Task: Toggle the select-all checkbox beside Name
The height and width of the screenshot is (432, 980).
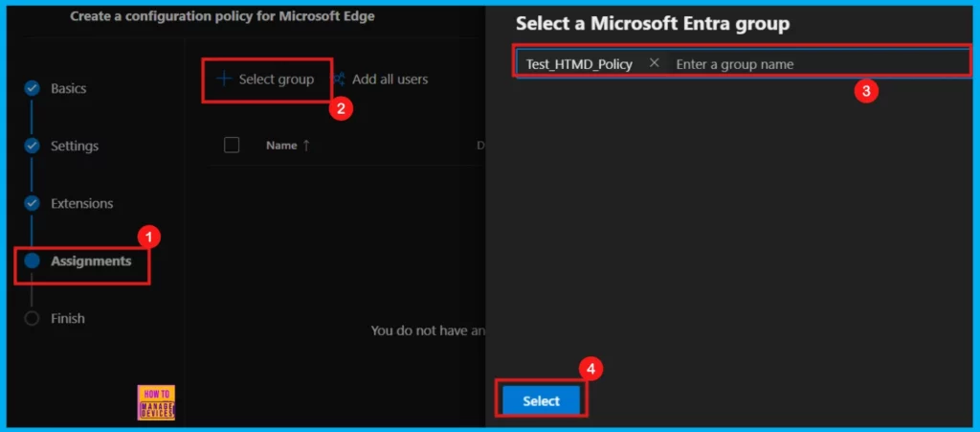Action: click(x=232, y=145)
